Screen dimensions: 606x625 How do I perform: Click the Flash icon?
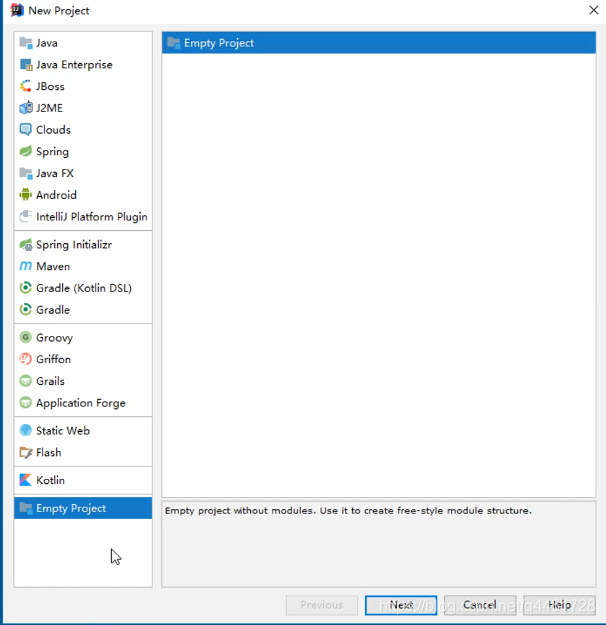point(26,452)
